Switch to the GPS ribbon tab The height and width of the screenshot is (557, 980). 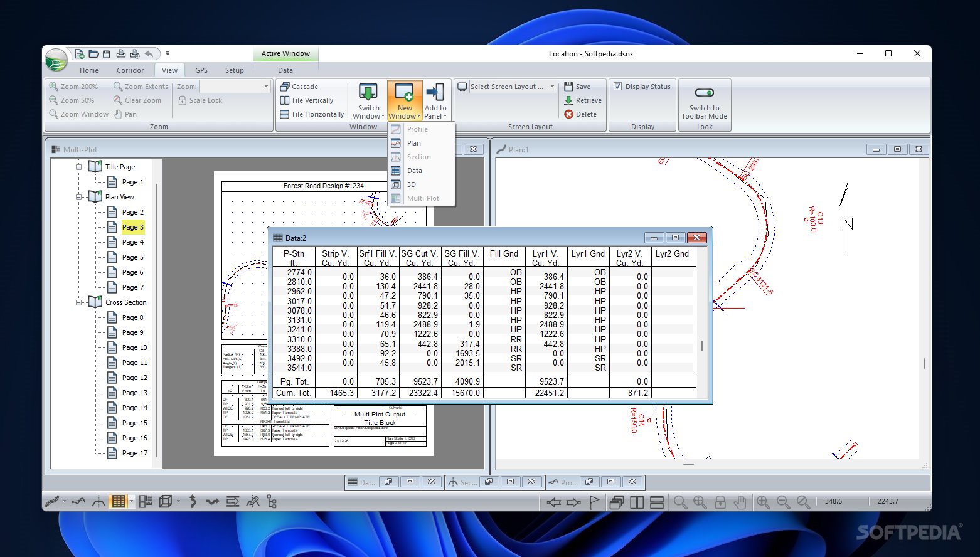coord(201,70)
